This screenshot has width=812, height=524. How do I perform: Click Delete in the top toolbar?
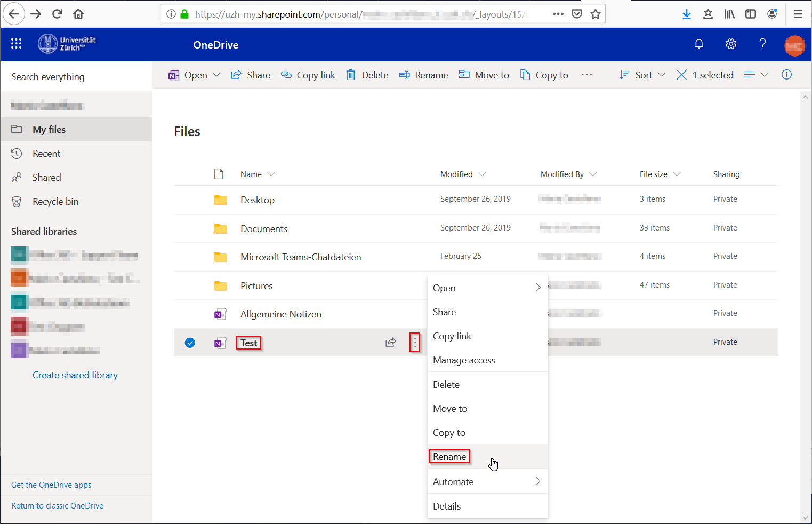click(367, 75)
